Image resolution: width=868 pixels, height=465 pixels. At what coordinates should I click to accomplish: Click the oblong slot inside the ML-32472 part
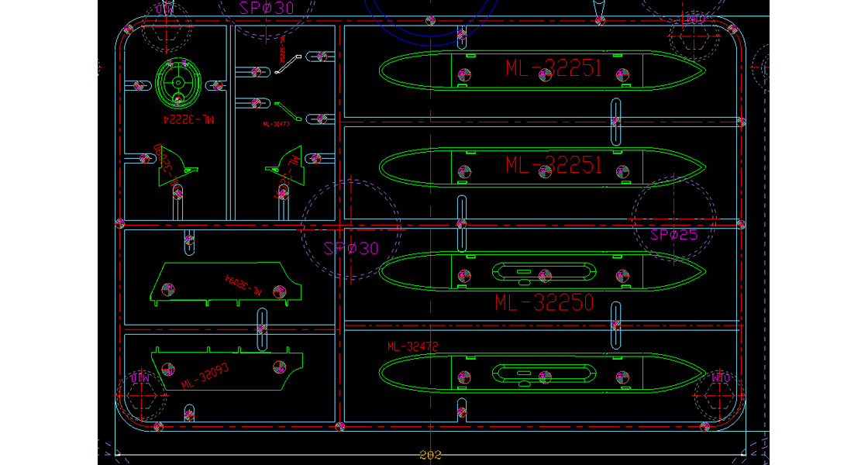point(542,373)
